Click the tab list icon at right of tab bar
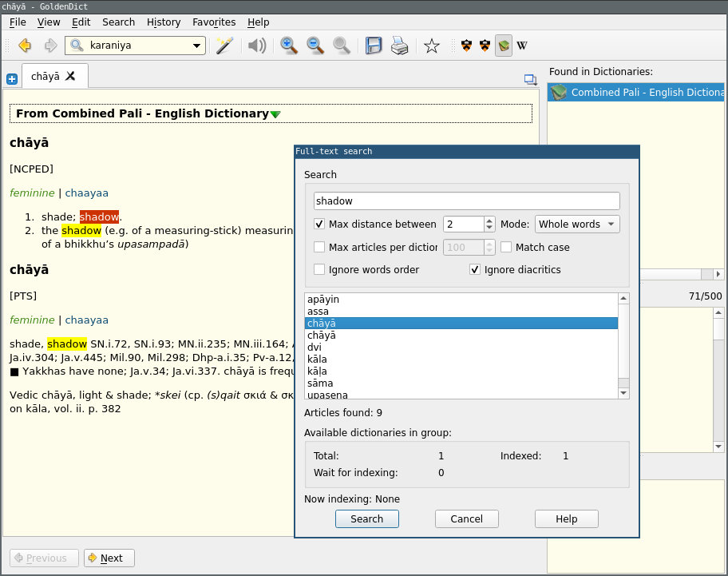 pos(530,79)
